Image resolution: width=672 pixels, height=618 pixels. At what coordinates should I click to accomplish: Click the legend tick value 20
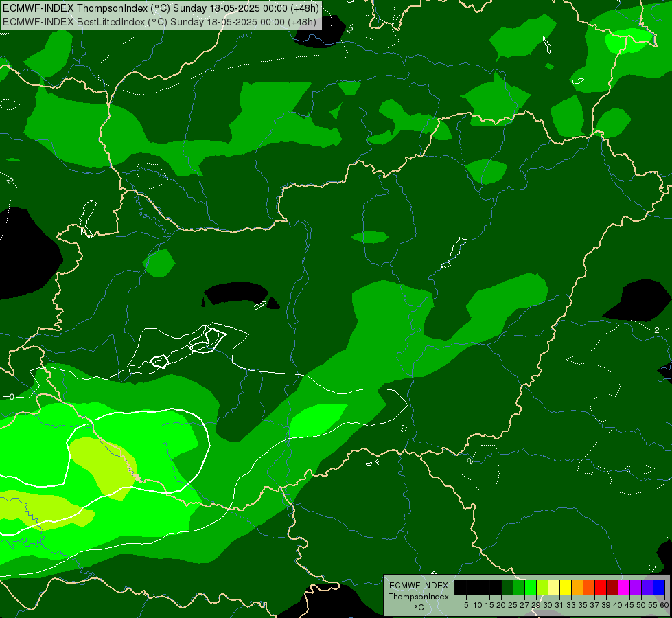click(x=501, y=605)
